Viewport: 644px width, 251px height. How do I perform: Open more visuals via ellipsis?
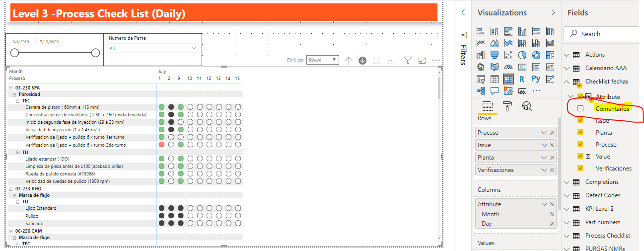pos(536,91)
